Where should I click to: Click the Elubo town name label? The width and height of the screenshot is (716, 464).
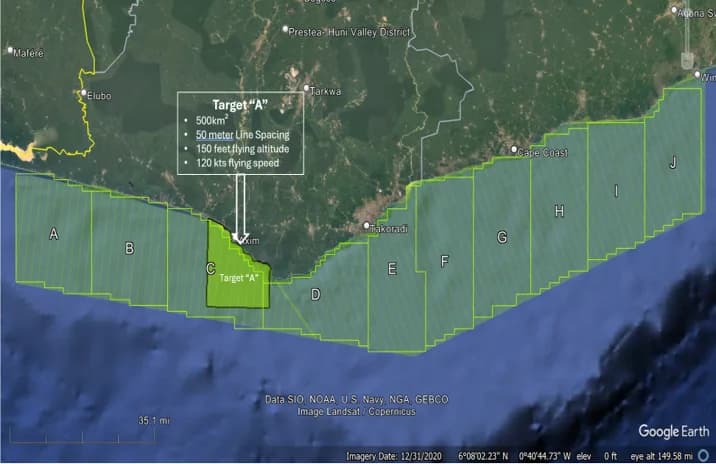(99, 96)
